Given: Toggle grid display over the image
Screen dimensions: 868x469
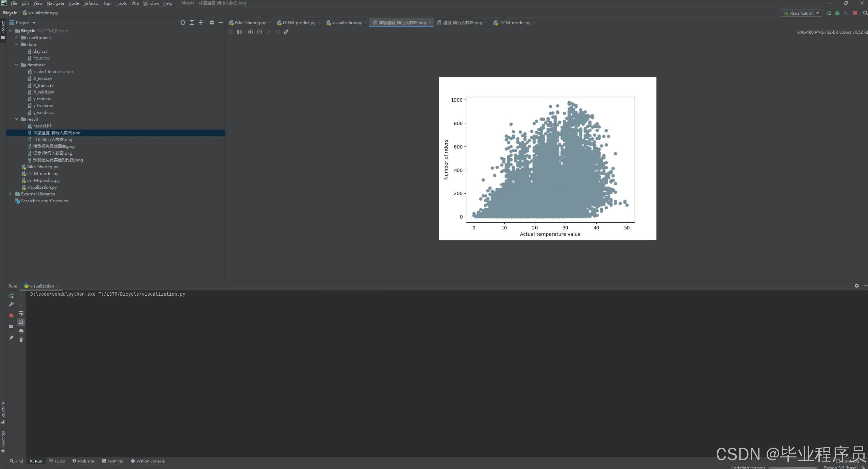Looking at the screenshot, I should point(239,32).
